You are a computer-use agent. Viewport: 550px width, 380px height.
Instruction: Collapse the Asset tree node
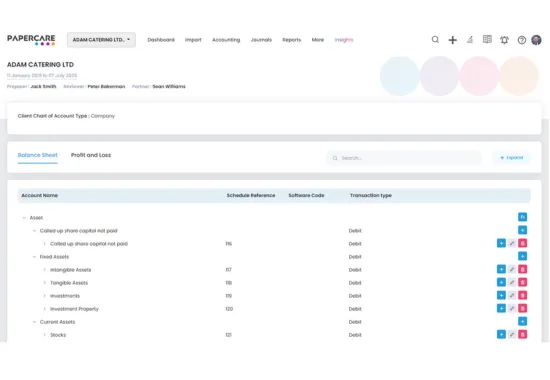pos(24,218)
